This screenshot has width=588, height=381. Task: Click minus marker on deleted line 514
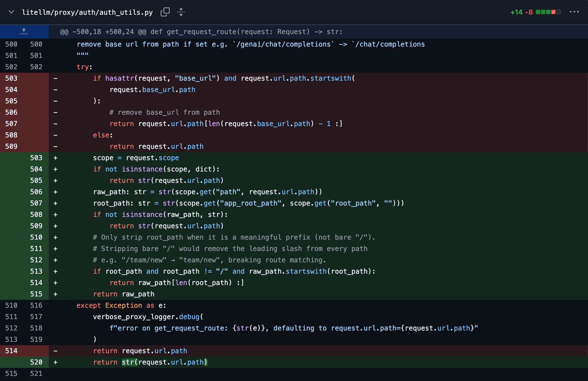tap(56, 351)
